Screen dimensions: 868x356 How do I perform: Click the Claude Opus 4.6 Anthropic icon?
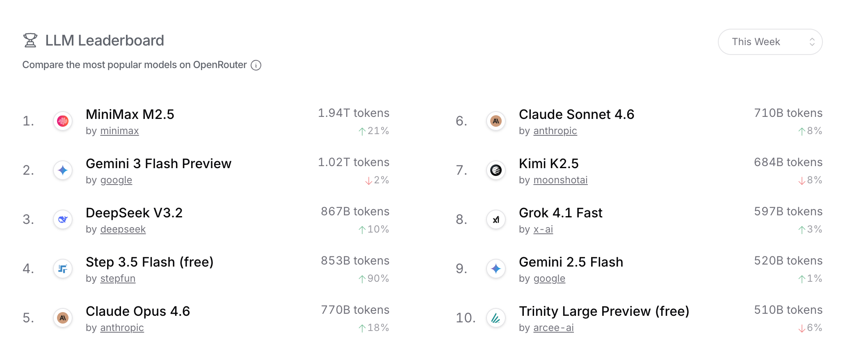[63, 318]
